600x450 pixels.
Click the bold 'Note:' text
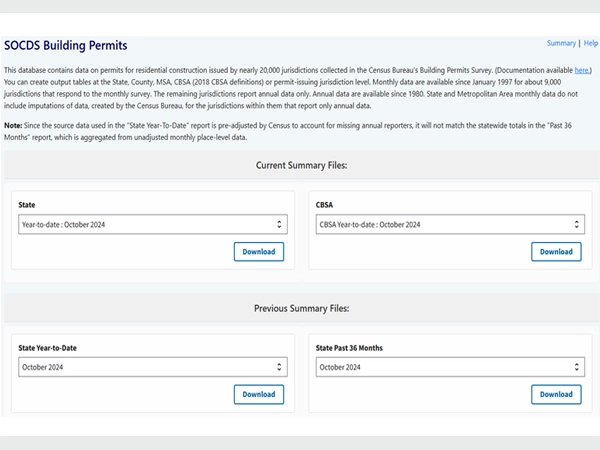[13, 126]
